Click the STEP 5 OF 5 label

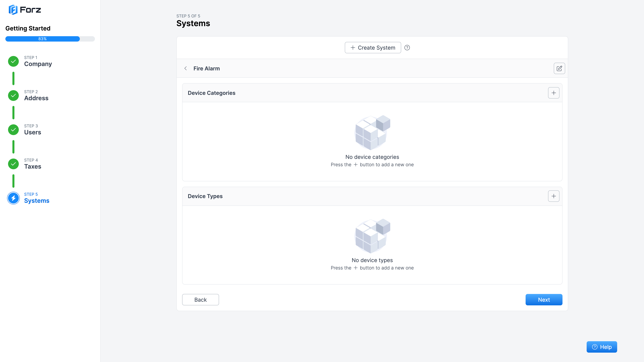(x=188, y=16)
